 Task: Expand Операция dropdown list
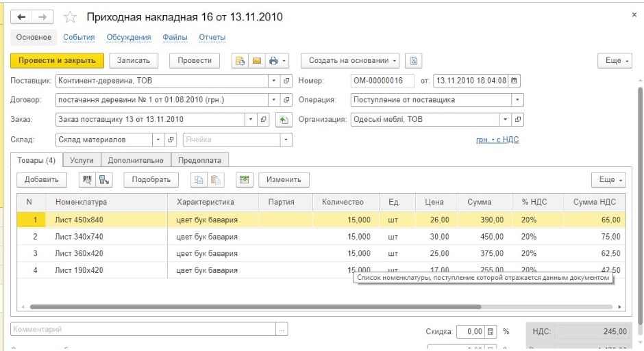pyautogui.click(x=517, y=100)
